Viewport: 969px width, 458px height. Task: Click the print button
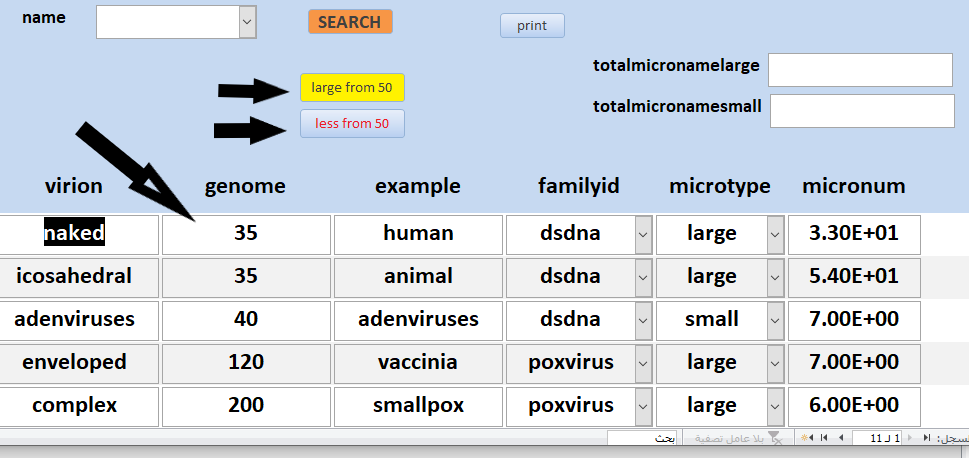[x=532, y=25]
